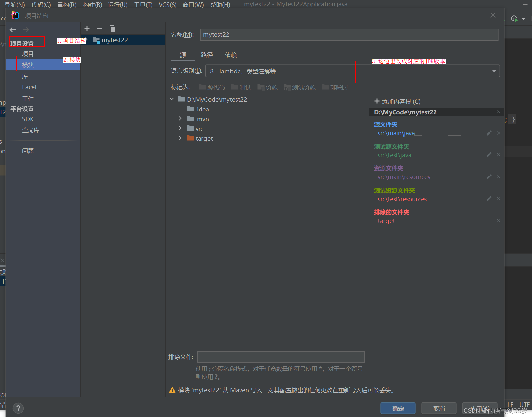
Task: Collapse the D:\MyCode\mytest22 tree root
Action: point(172,99)
